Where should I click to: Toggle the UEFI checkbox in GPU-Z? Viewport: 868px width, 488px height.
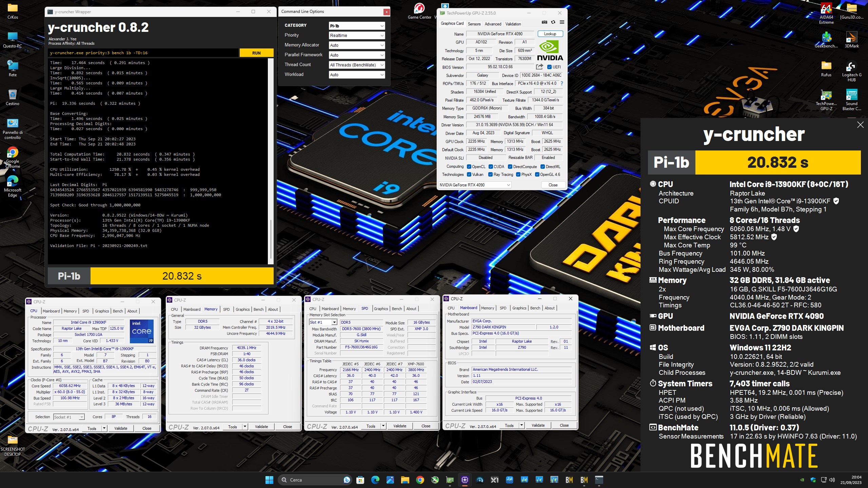click(549, 67)
